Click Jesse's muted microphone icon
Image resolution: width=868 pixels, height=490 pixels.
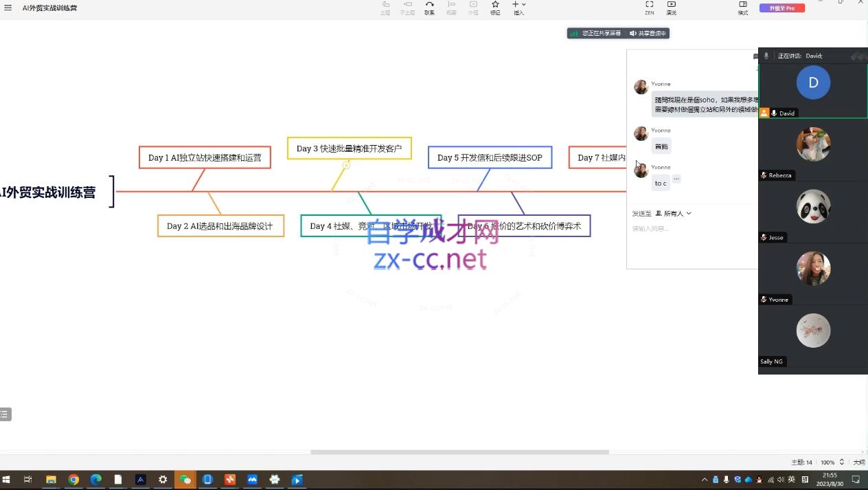[764, 237]
